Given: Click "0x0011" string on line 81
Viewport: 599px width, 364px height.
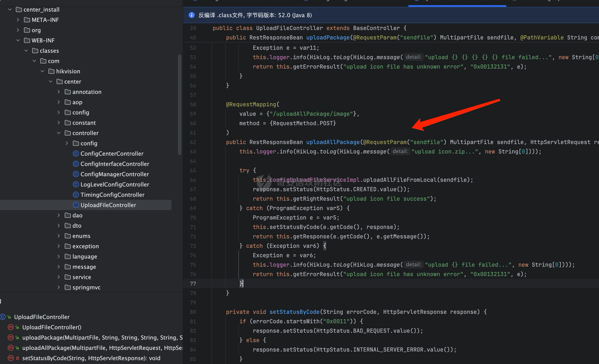Looking at the screenshot, I should (336, 321).
